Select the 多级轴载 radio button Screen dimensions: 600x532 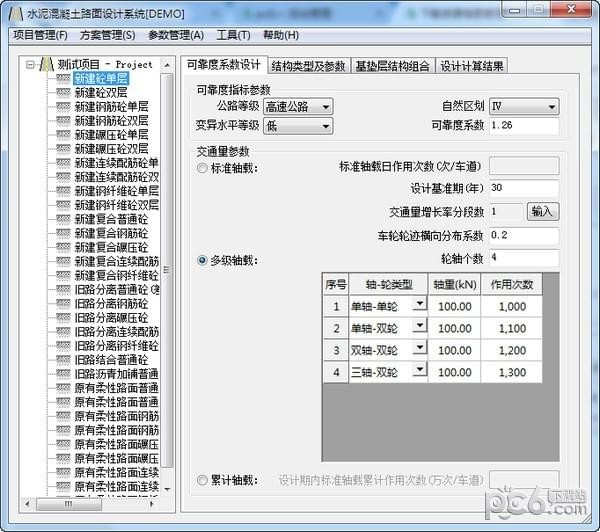[x=202, y=261]
